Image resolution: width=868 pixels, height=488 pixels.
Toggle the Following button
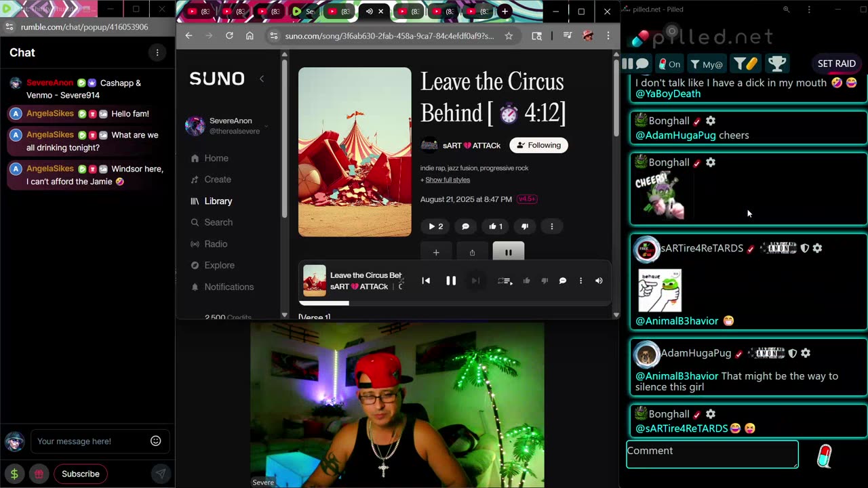pos(538,145)
